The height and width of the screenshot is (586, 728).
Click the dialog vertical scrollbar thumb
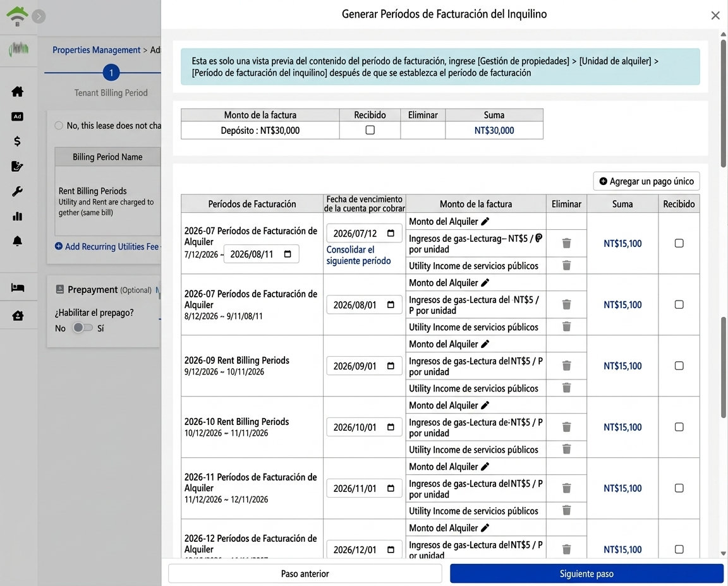(723, 103)
